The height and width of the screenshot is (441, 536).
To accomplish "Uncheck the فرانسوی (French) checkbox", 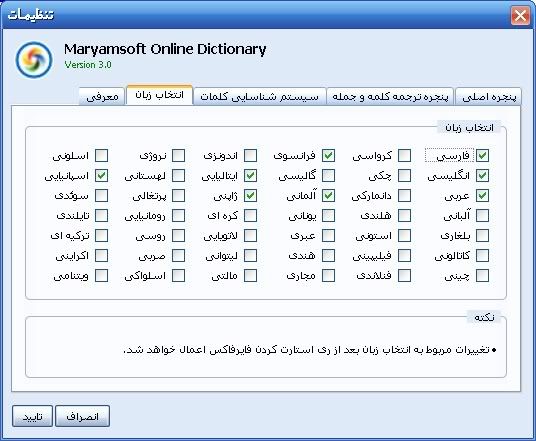I will [x=328, y=156].
